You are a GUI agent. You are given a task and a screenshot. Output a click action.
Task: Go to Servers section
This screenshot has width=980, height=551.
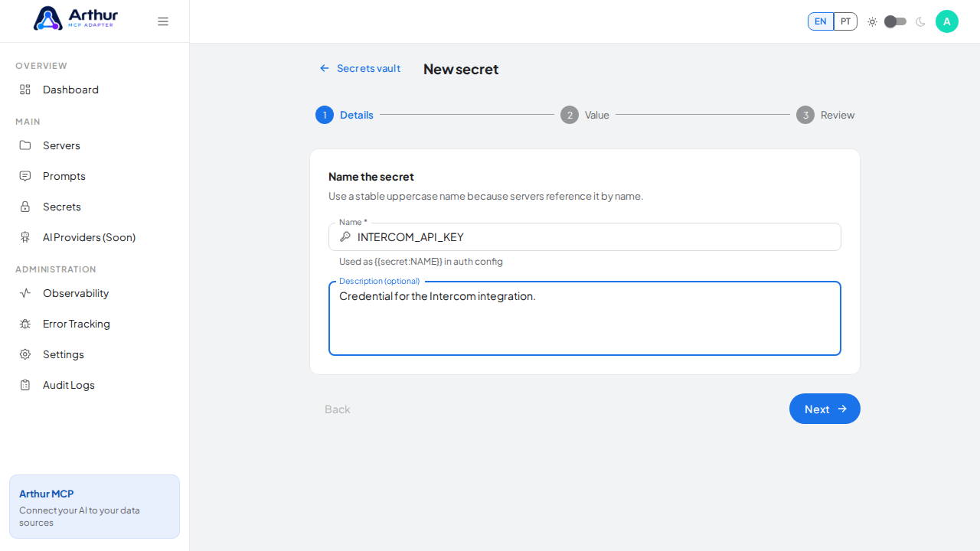point(95,145)
